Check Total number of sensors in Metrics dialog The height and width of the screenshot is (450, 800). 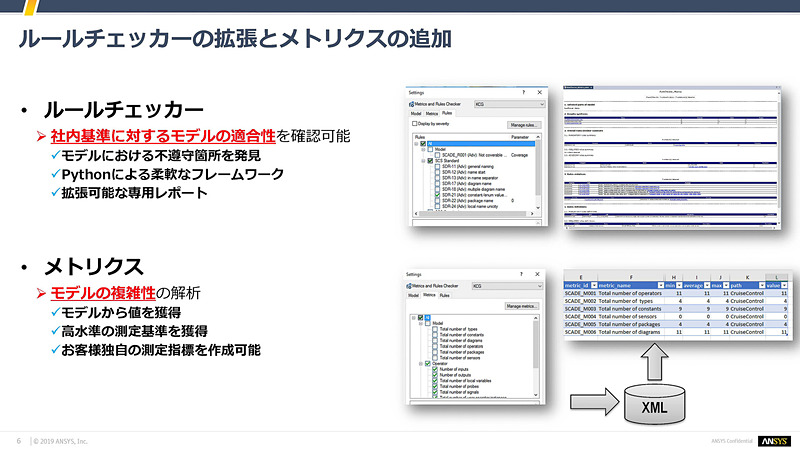(x=435, y=357)
